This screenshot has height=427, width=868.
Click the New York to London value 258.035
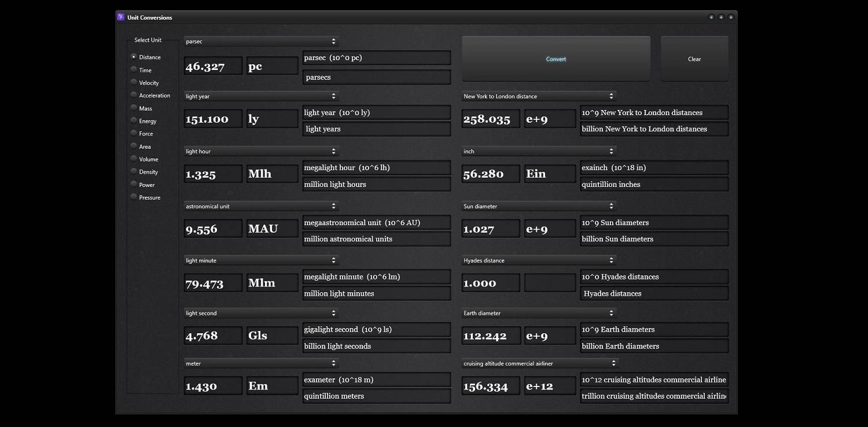(x=491, y=119)
